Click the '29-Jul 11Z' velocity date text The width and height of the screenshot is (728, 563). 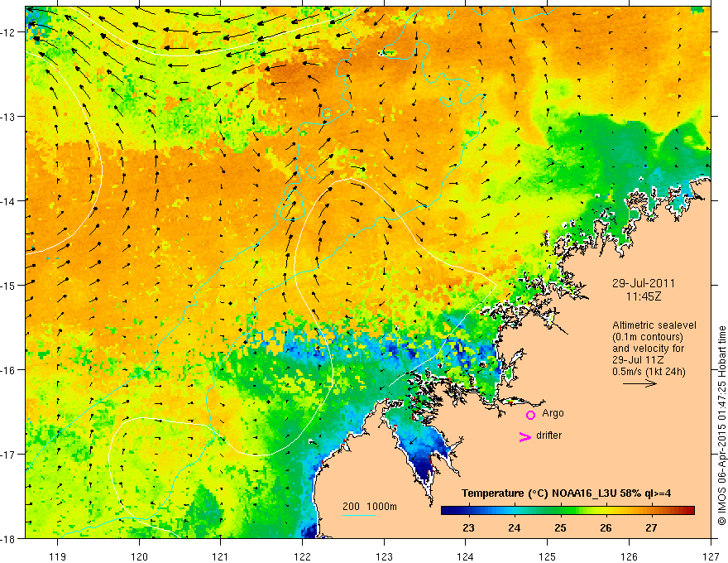pyautogui.click(x=638, y=360)
